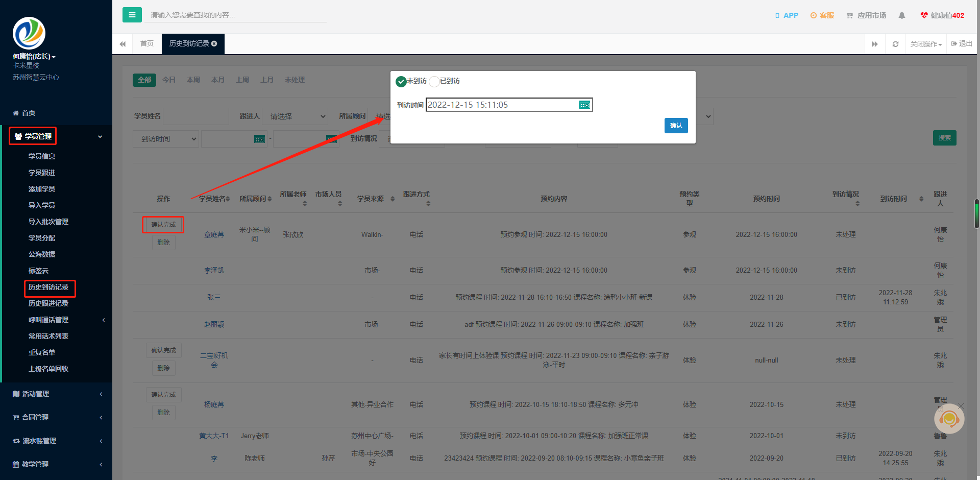View 健康值402 health score
The image size is (980, 480).
point(942,15)
